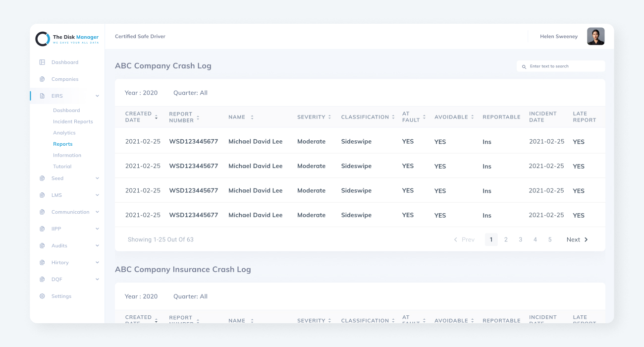The height and width of the screenshot is (347, 644).
Task: Open the Settings gear icon
Action: pyautogui.click(x=42, y=296)
